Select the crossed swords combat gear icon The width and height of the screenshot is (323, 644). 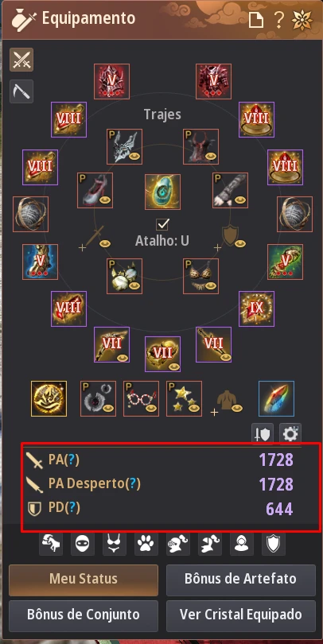click(21, 60)
